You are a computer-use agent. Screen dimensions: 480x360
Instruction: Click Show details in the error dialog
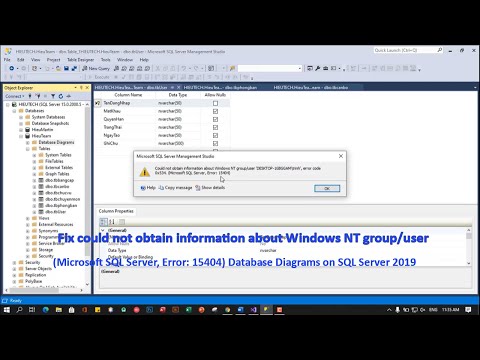click(x=210, y=188)
